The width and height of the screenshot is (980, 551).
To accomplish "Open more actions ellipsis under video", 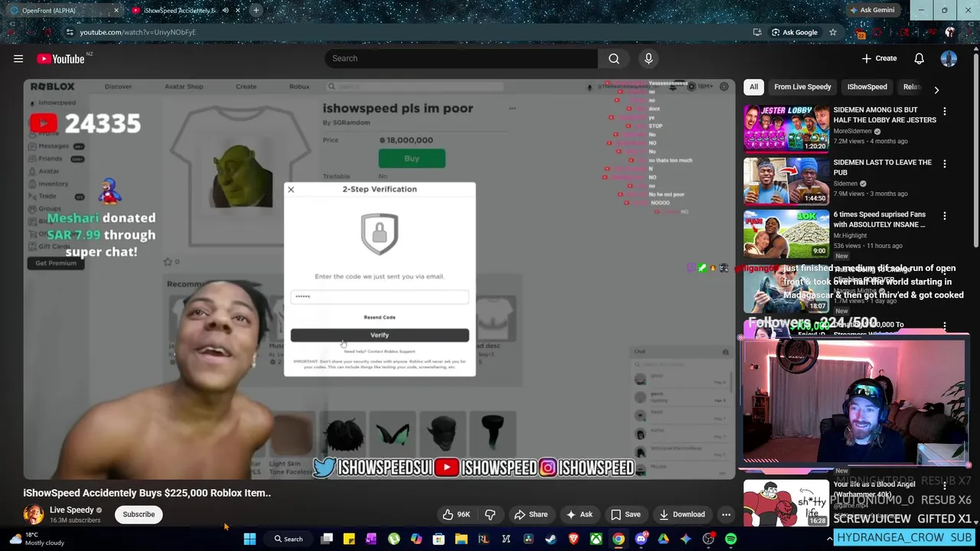I will (726, 514).
